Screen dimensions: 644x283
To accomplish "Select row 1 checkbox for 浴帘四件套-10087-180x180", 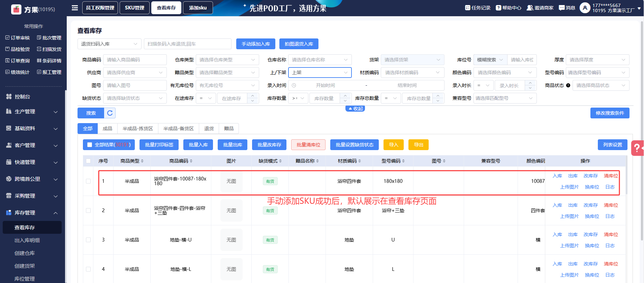I will [x=88, y=181].
